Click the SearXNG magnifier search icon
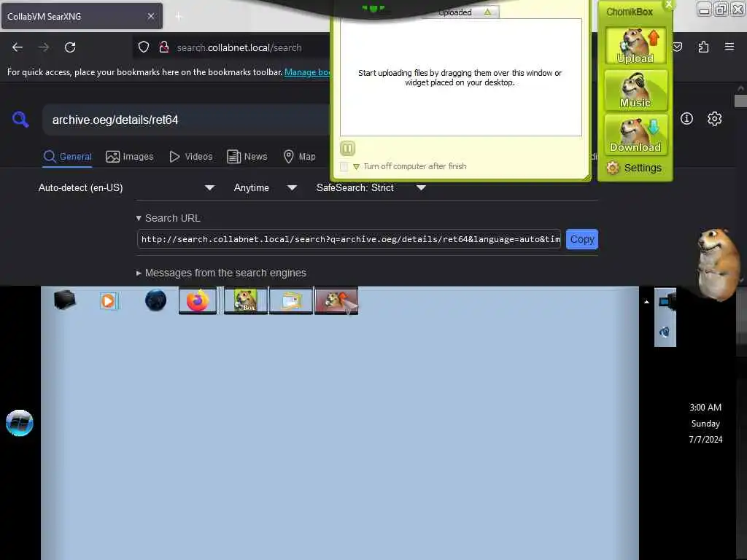This screenshot has height=560, width=747. [20, 119]
